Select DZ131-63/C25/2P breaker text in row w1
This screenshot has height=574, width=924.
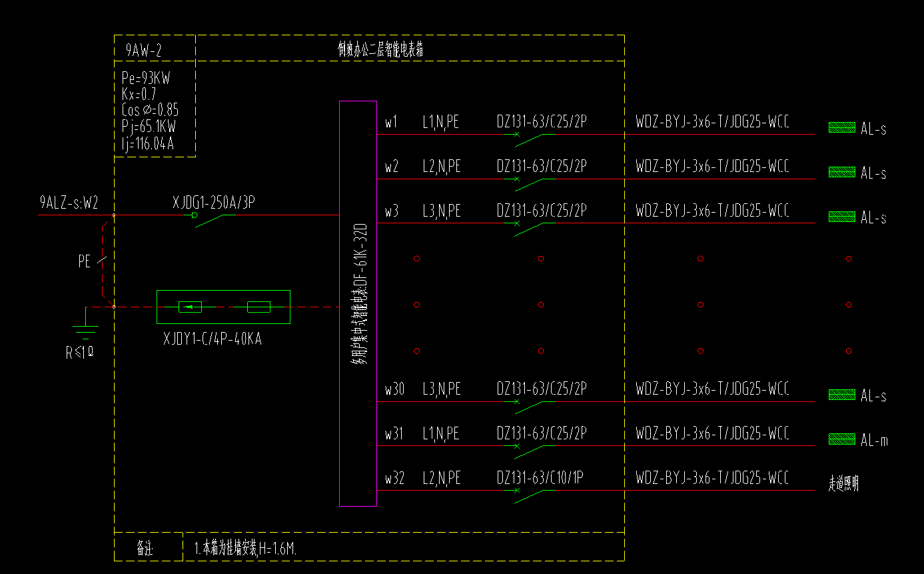pyautogui.click(x=542, y=121)
